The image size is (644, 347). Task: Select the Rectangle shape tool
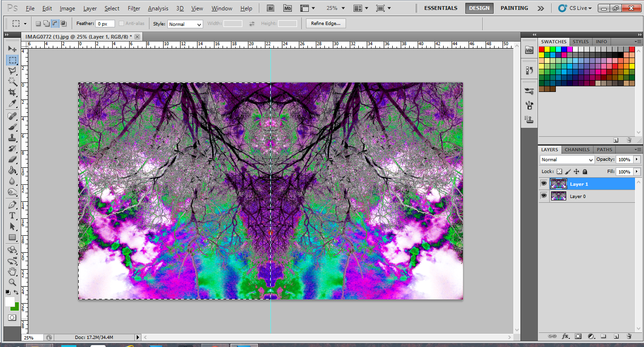(x=12, y=237)
